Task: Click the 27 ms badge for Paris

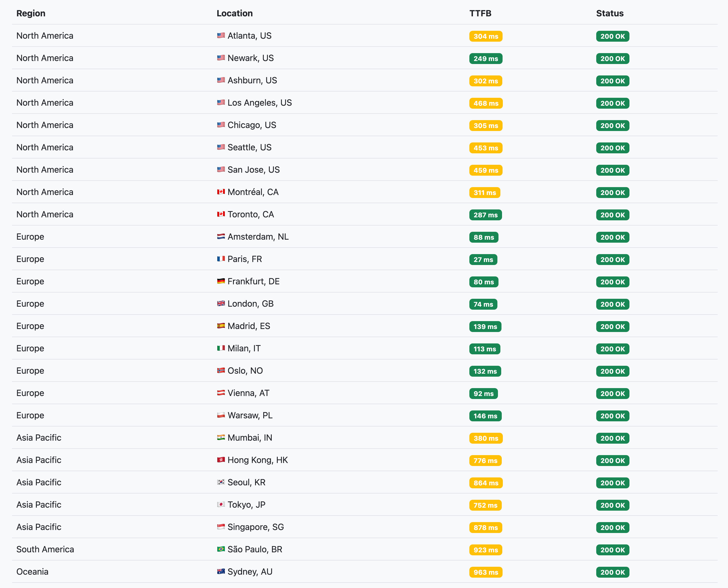Action: click(x=483, y=260)
